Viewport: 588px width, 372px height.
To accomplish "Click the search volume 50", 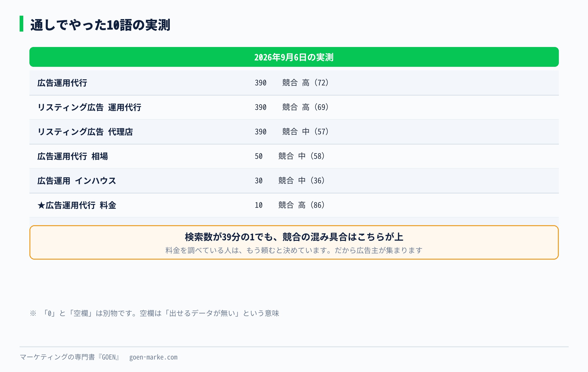I will pyautogui.click(x=258, y=156).
